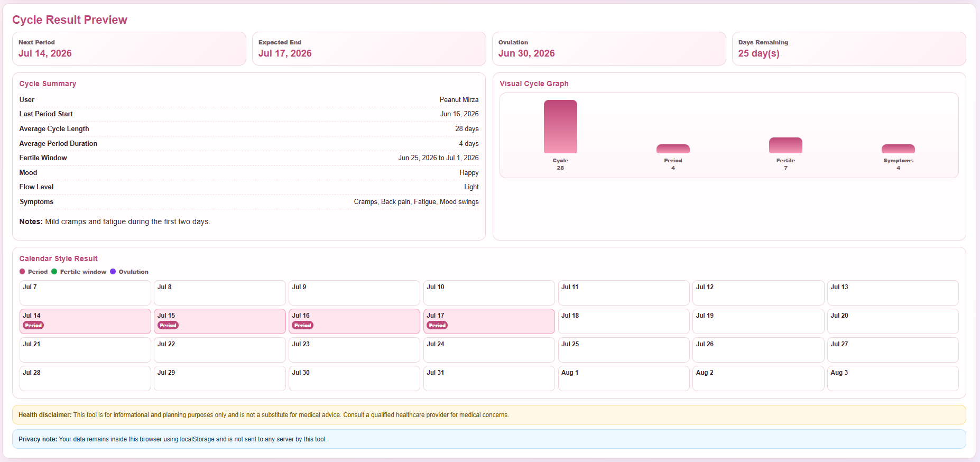
Task: Open the Jul 7 calendar cell
Action: (x=85, y=293)
